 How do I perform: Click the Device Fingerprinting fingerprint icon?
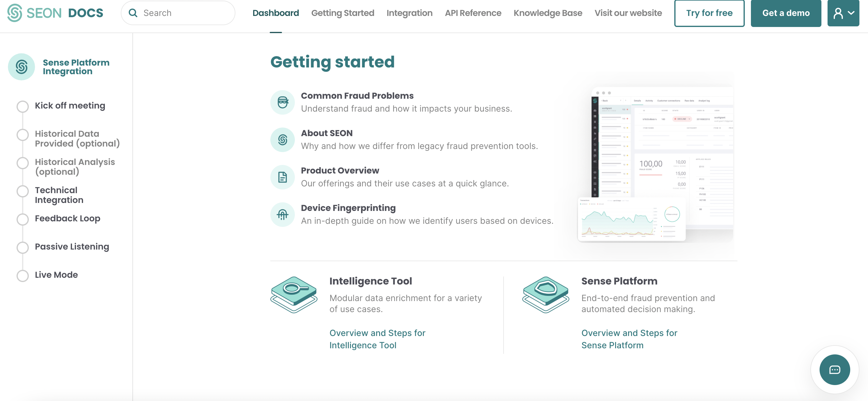282,214
